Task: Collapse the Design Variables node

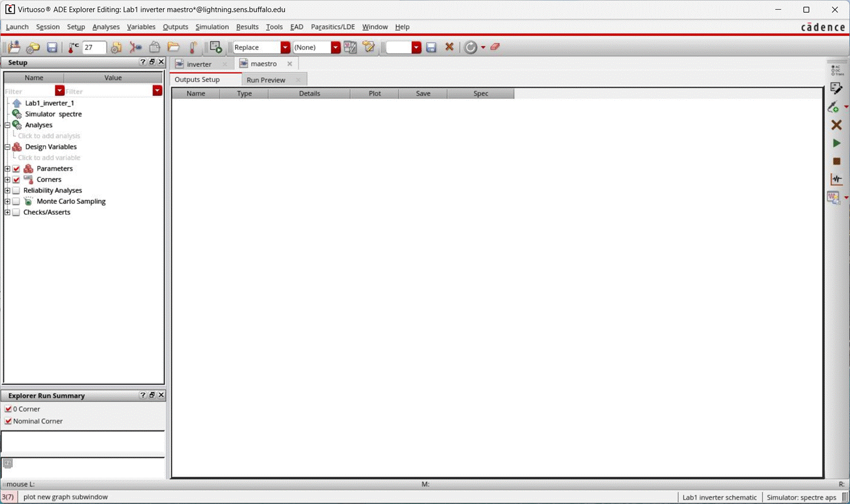Action: click(x=6, y=147)
